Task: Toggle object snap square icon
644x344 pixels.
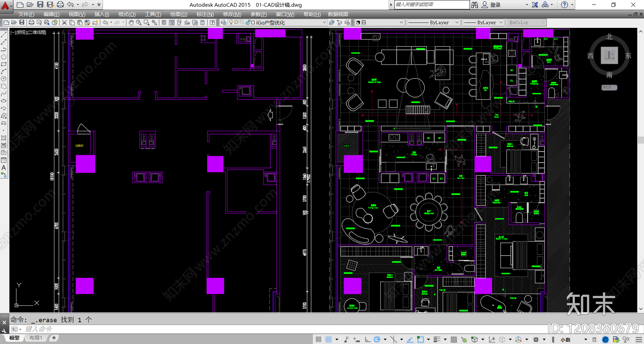Action: pos(421,340)
